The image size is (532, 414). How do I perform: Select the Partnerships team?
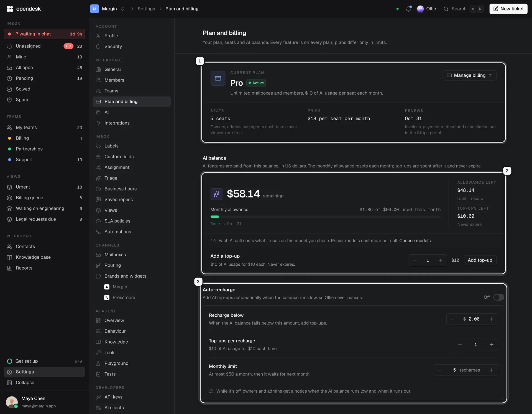coord(44,149)
